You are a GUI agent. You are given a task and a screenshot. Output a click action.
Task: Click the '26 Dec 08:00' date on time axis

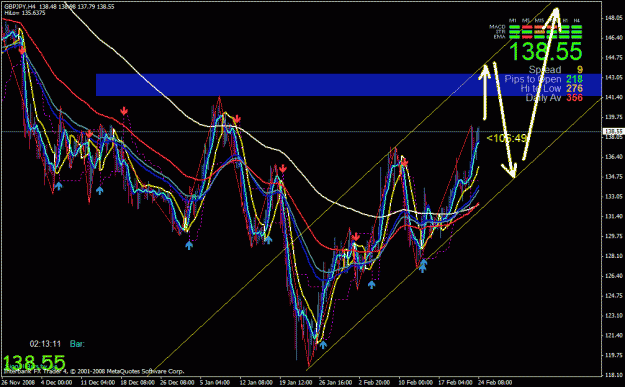[177, 382]
